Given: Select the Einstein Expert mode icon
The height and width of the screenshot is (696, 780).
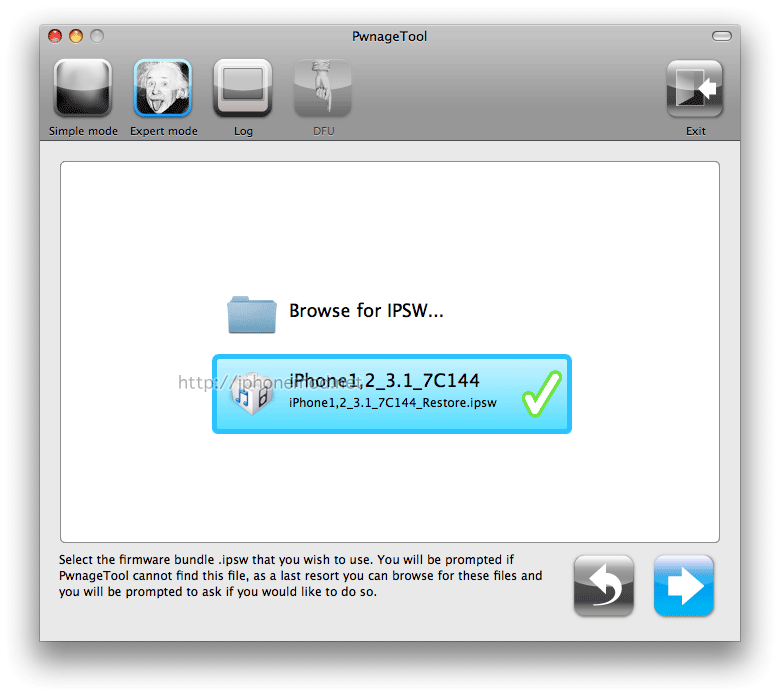Looking at the screenshot, I should pyautogui.click(x=163, y=89).
